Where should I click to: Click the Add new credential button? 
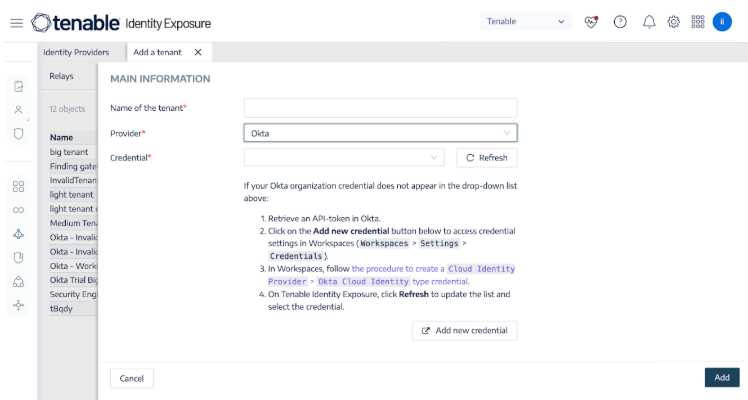pyautogui.click(x=465, y=330)
